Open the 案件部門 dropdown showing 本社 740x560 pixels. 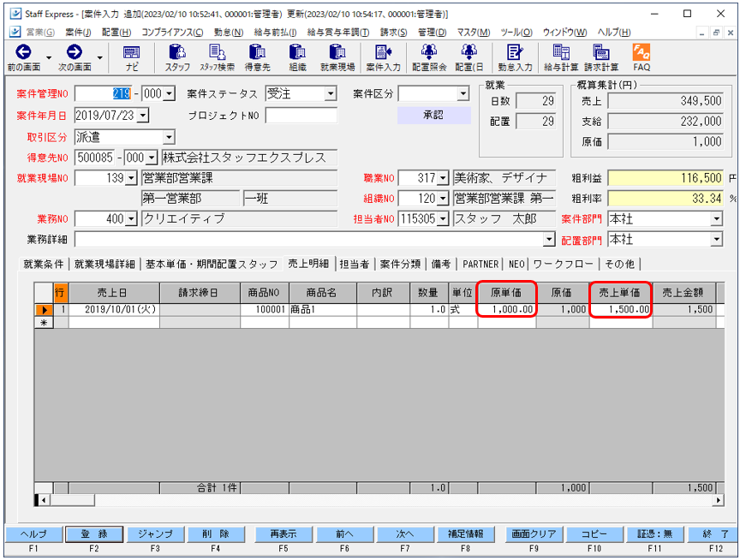click(716, 219)
